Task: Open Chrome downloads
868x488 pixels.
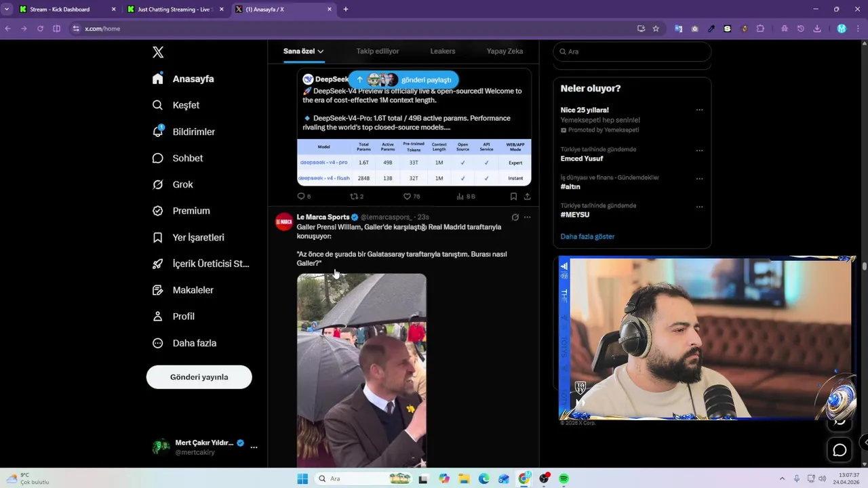Action: [x=817, y=28]
